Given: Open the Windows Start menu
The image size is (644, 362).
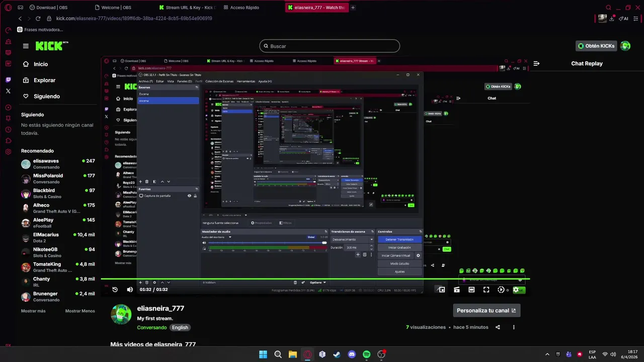Looking at the screenshot, I should click(263, 354).
